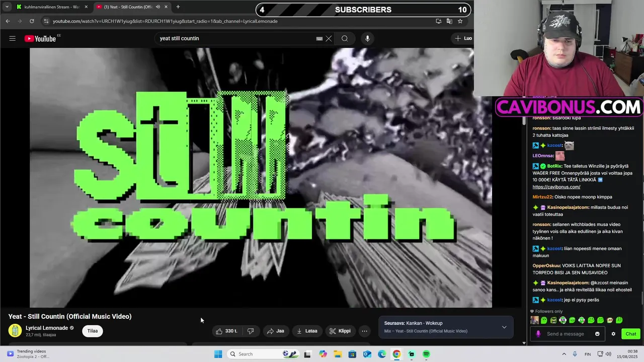Mute the audio indicator on the YouTube tab
This screenshot has height=362, width=644.
[158, 7]
